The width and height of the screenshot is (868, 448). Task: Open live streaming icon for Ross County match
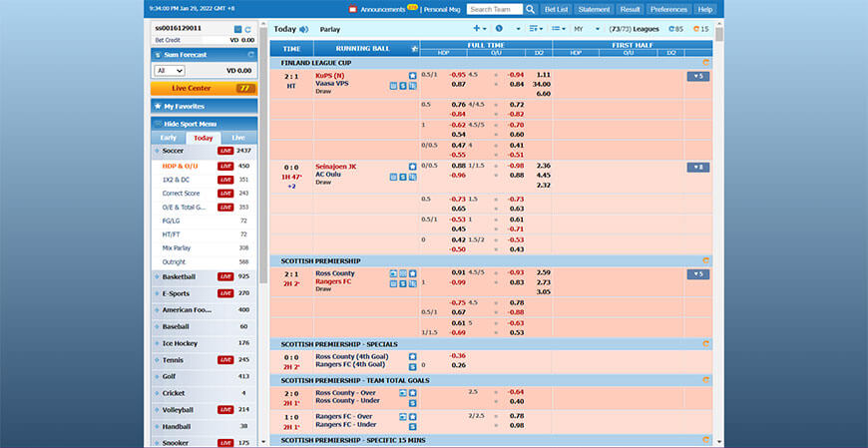pyautogui.click(x=393, y=273)
